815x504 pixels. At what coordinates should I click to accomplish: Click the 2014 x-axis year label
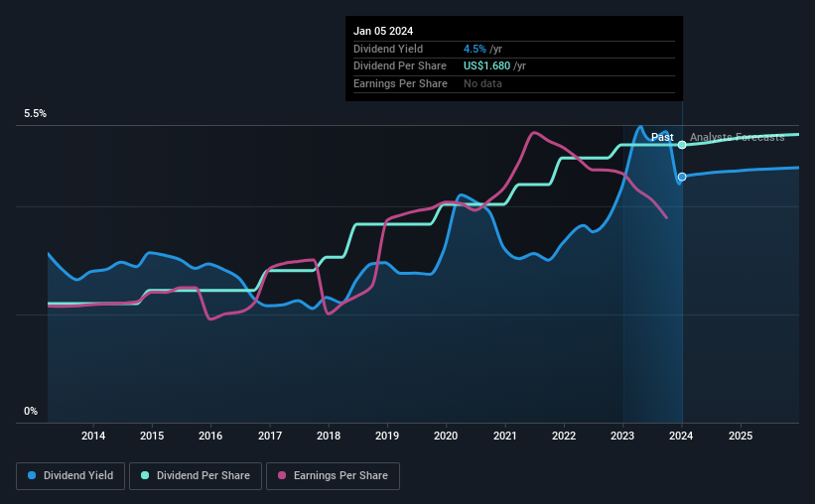(93, 436)
